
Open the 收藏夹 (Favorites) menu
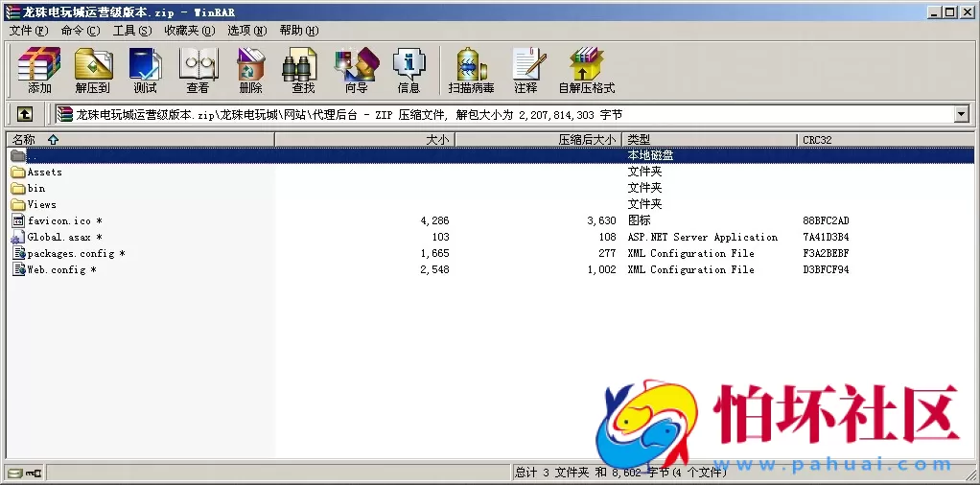click(189, 31)
